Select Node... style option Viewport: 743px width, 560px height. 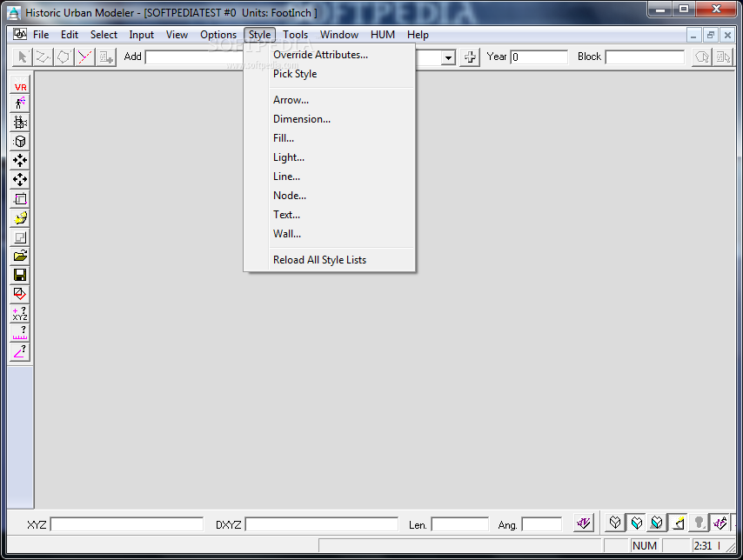pos(330,196)
